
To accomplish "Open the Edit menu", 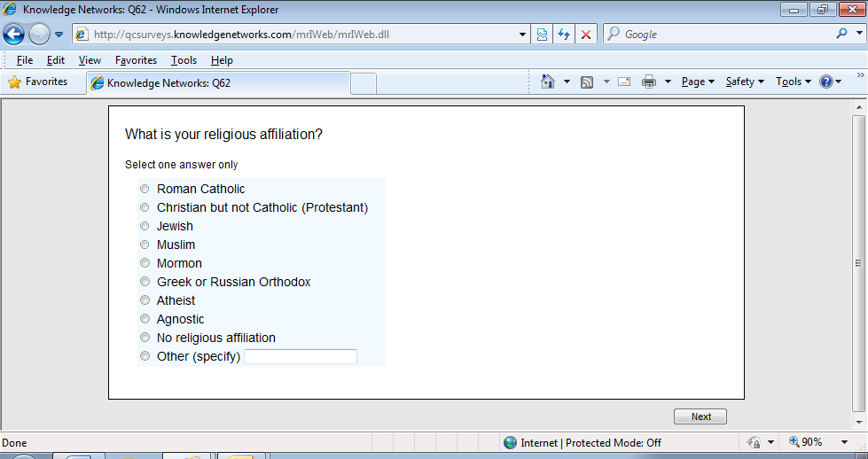I will pyautogui.click(x=55, y=59).
